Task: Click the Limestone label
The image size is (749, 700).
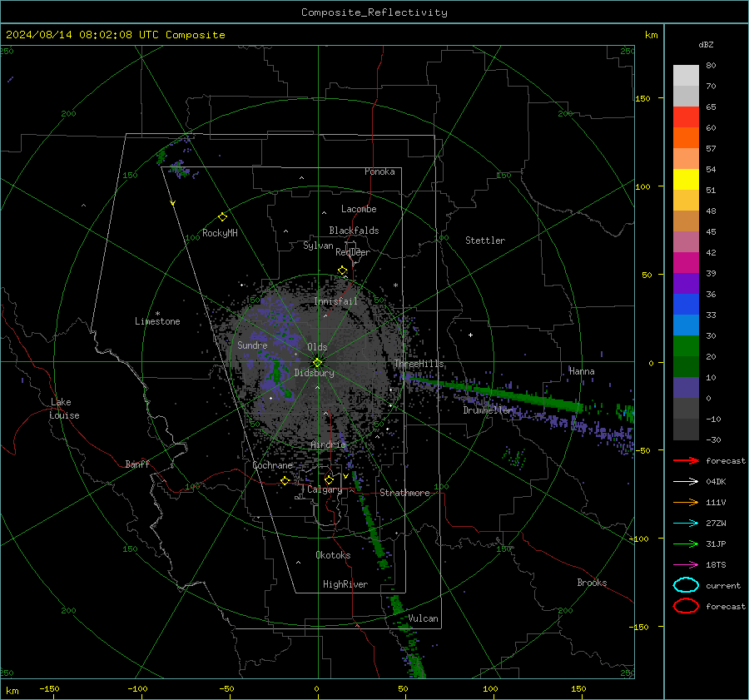Action: pos(157,321)
